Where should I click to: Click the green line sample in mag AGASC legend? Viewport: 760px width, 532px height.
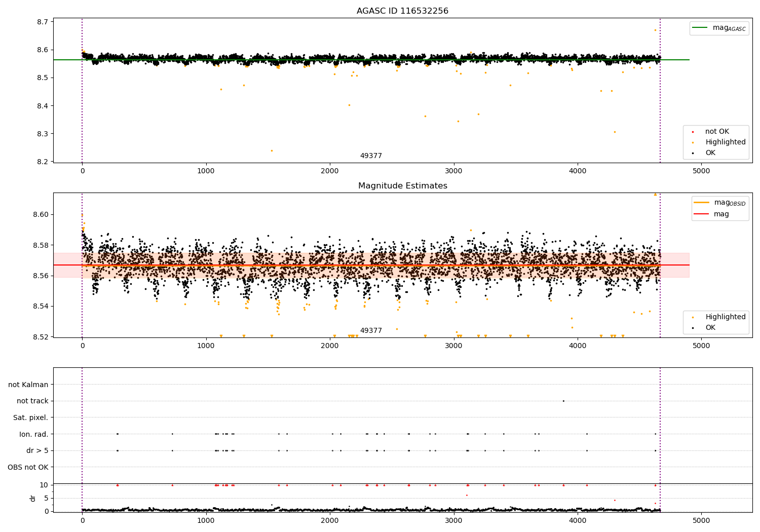[700, 28]
